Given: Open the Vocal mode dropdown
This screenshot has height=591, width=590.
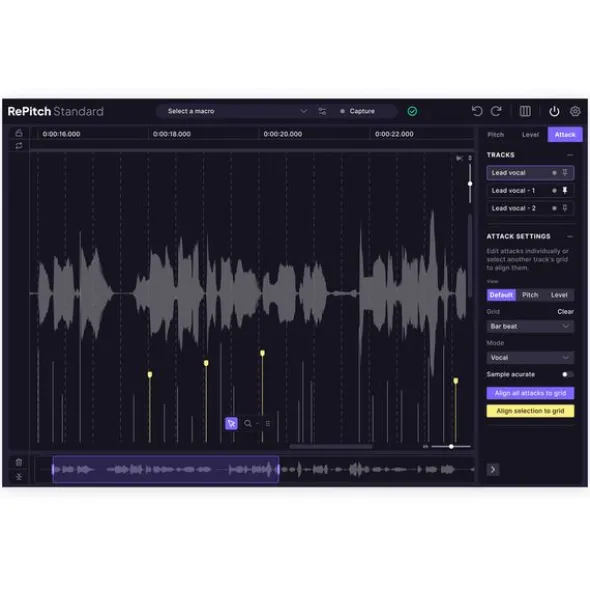Looking at the screenshot, I should tap(530, 358).
